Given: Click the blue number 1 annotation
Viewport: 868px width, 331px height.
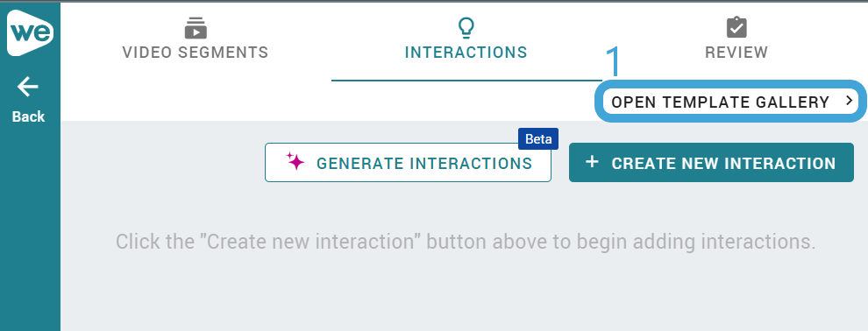Looking at the screenshot, I should pos(613,60).
